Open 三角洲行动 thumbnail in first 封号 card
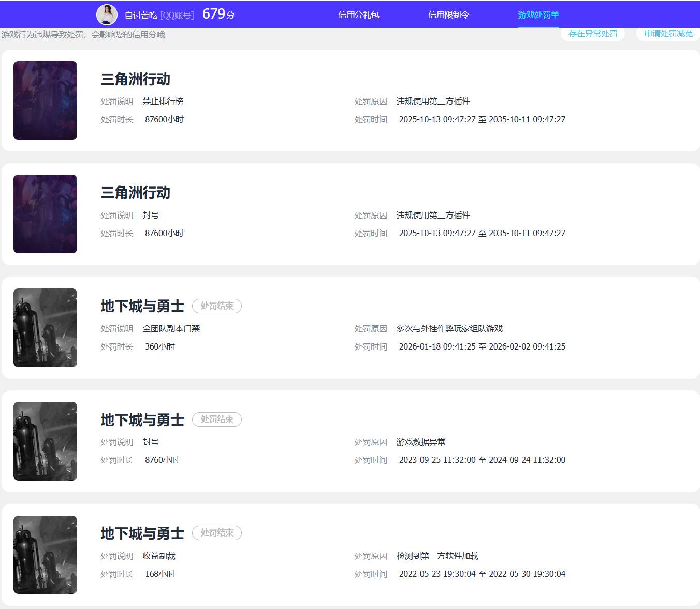Viewport: 700px width, 609px height. coord(45,214)
